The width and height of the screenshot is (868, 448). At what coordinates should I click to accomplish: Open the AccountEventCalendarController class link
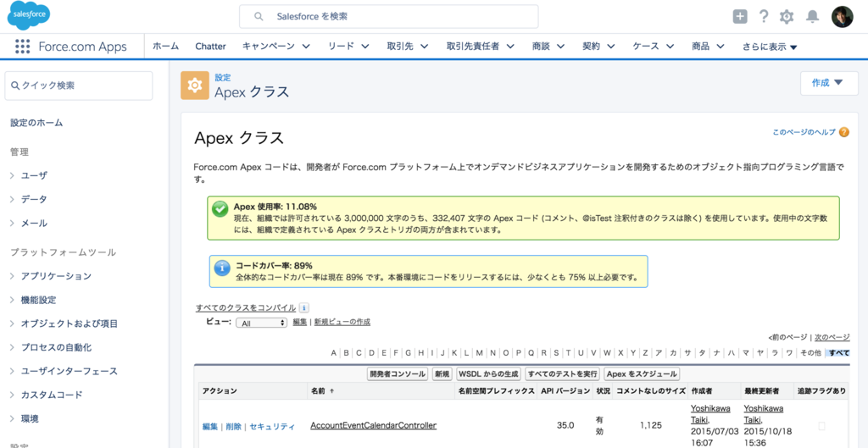[374, 426]
